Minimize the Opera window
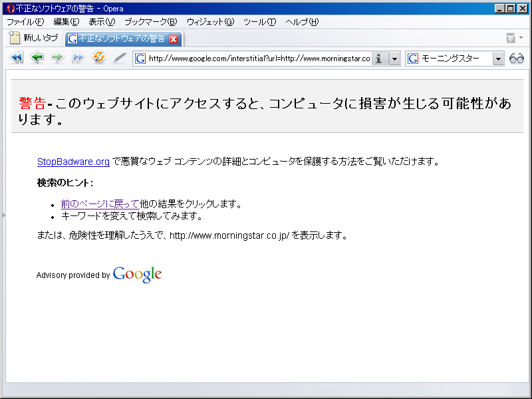Screen dimensions: 532x399 499,9
